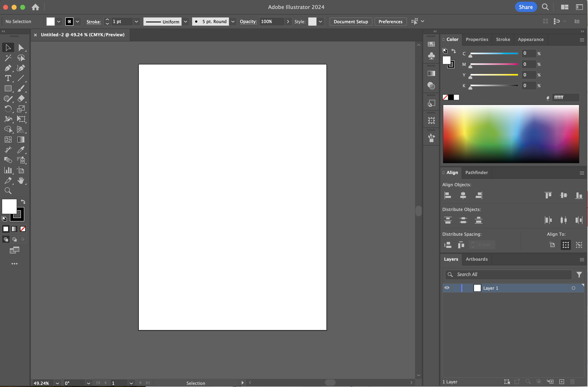Open the zoom level dropdown
Viewport: 588px width, 387px height.
[x=57, y=383]
